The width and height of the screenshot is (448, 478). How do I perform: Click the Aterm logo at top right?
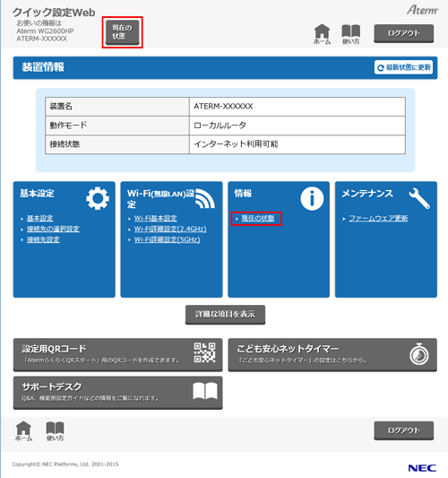coord(422,10)
